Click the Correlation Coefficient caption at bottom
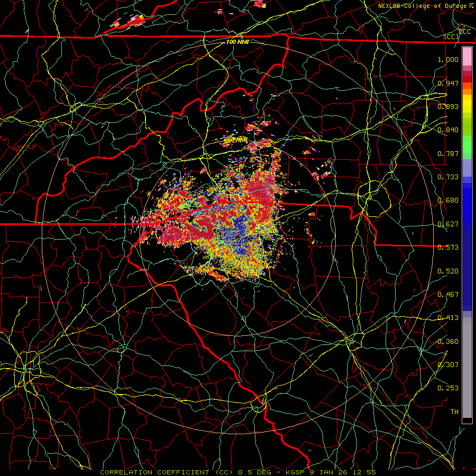The height and width of the screenshot is (476, 476). point(238,472)
